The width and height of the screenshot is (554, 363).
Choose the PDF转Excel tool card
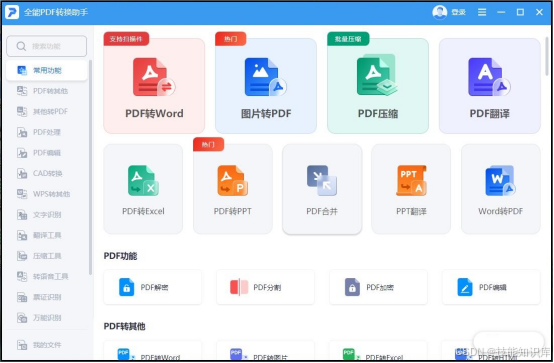click(143, 189)
